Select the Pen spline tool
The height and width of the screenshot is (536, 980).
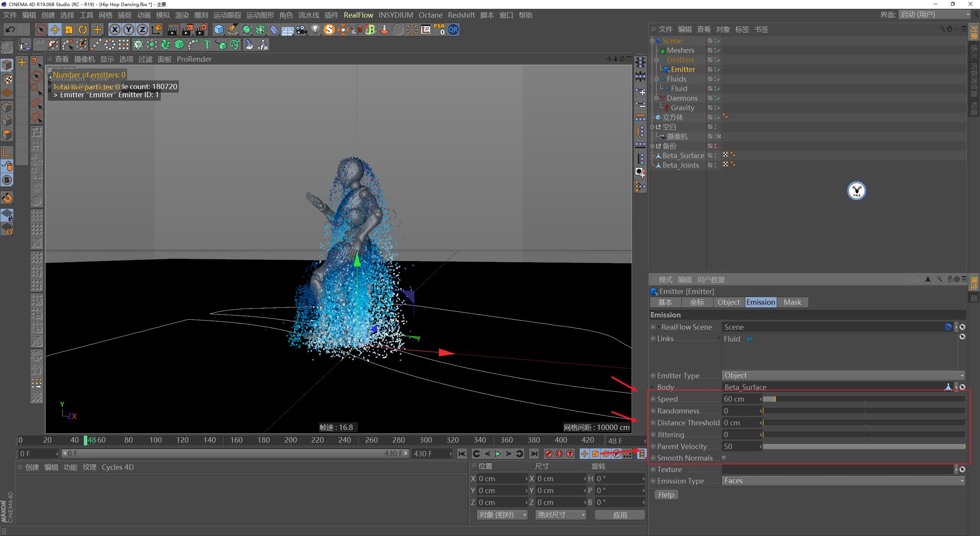(x=233, y=29)
